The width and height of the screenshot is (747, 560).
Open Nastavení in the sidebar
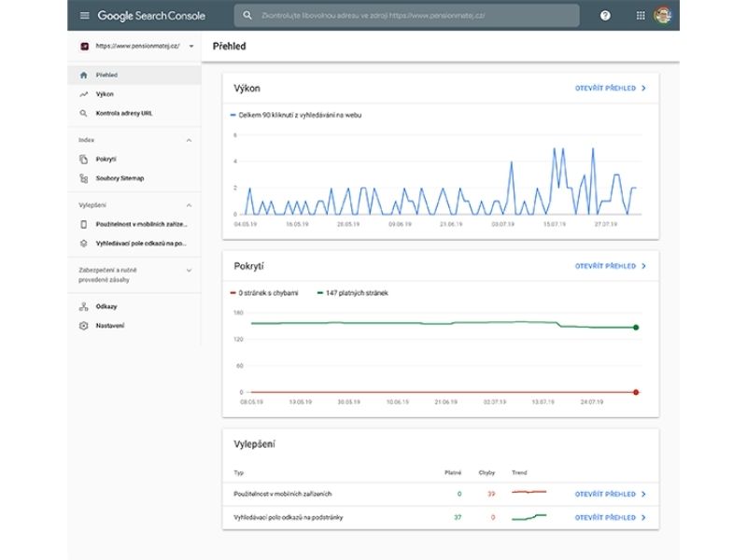pos(134,326)
